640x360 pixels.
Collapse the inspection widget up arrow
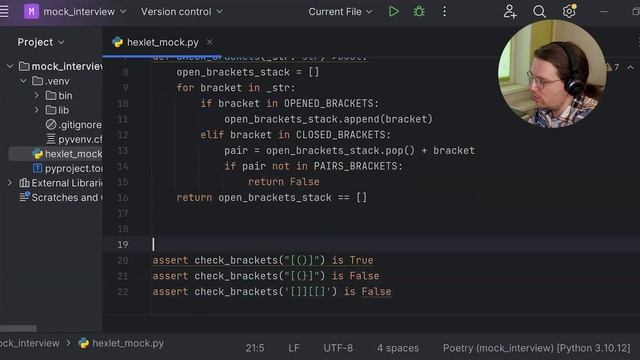pos(630,67)
